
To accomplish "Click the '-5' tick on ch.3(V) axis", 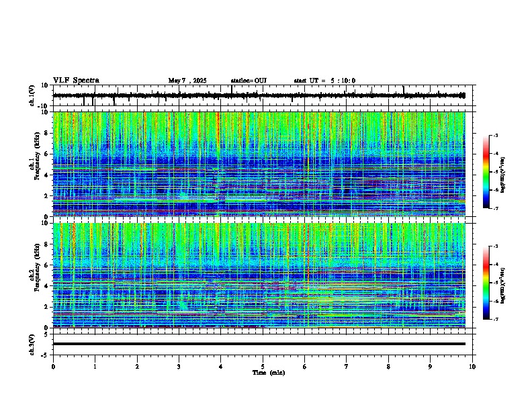I will pos(45,355).
